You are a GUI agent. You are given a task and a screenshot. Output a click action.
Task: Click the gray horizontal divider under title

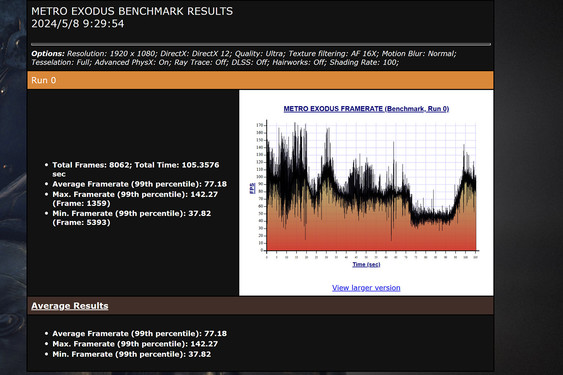[261, 45]
